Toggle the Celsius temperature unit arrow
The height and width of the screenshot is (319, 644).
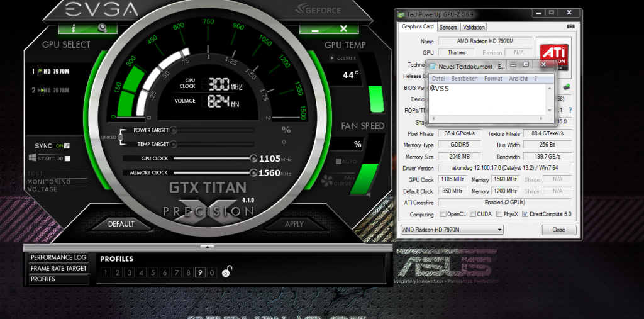(x=332, y=59)
